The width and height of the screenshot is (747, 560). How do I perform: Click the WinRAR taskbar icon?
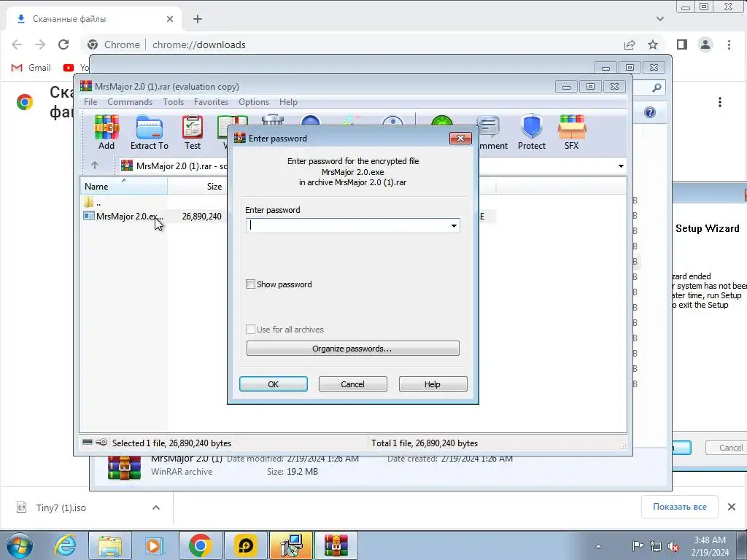[x=336, y=545]
